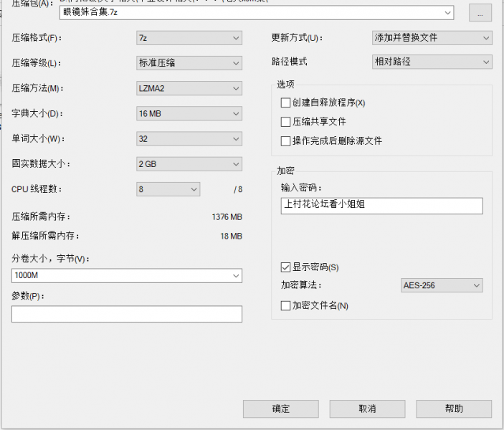
Task: Enable the 创建自释放程序 checkbox
Action: [x=287, y=103]
